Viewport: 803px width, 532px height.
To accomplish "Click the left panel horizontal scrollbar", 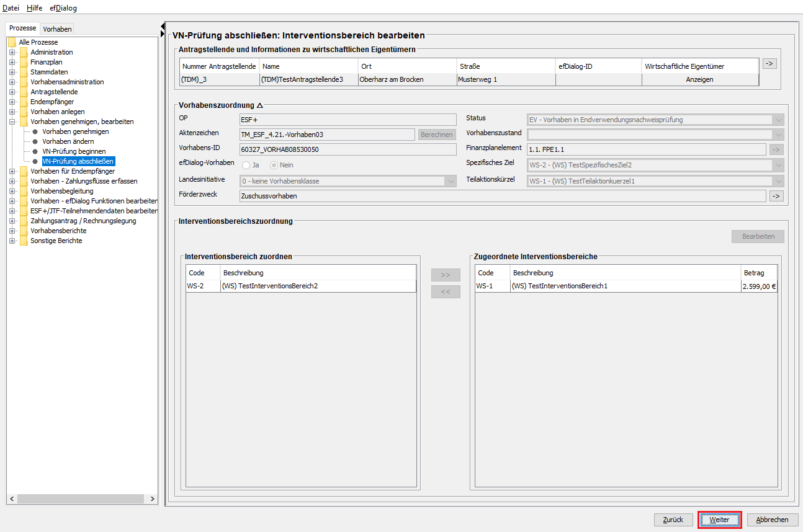I will [x=82, y=499].
